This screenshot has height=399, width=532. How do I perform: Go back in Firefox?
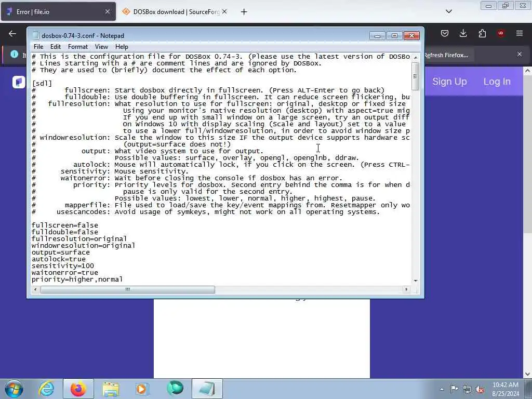12,34
